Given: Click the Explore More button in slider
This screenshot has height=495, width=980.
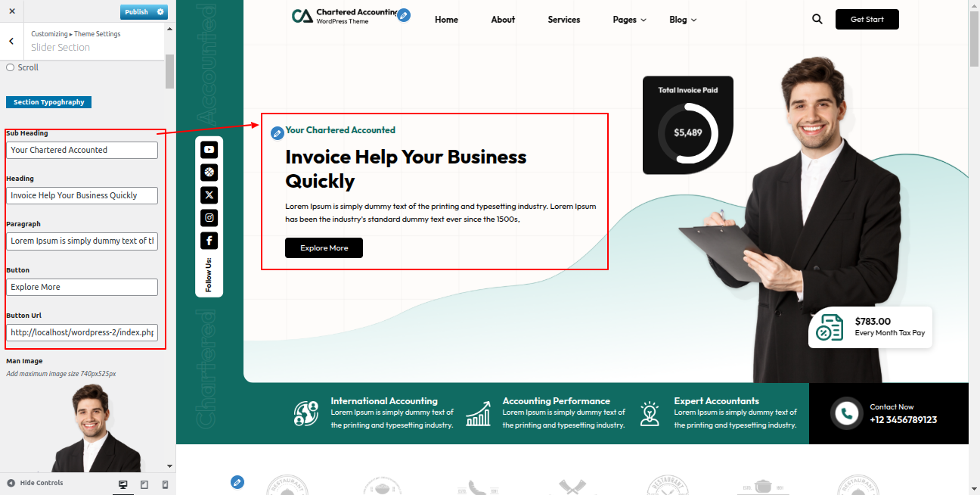Looking at the screenshot, I should [x=324, y=248].
